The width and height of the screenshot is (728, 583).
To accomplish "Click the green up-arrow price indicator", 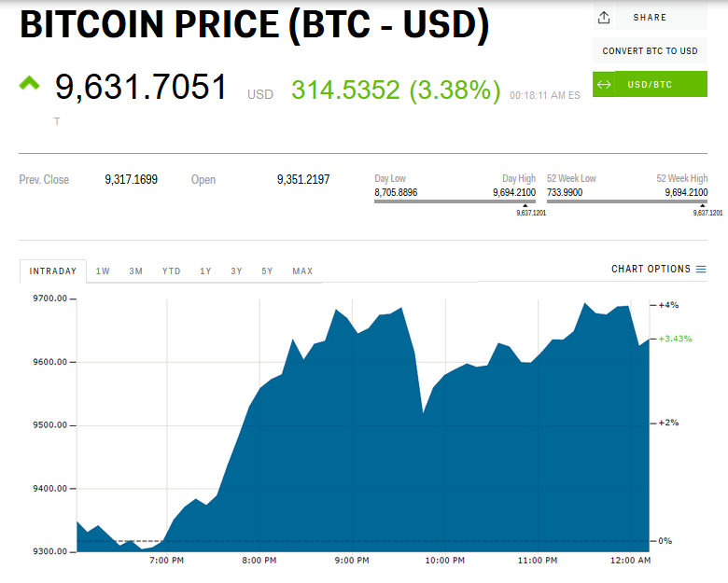I will tap(29, 84).
